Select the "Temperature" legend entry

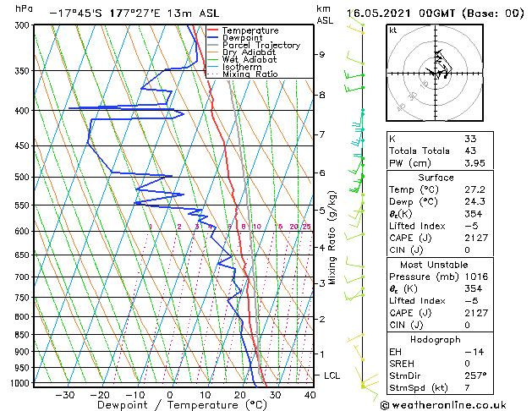pyautogui.click(x=250, y=30)
